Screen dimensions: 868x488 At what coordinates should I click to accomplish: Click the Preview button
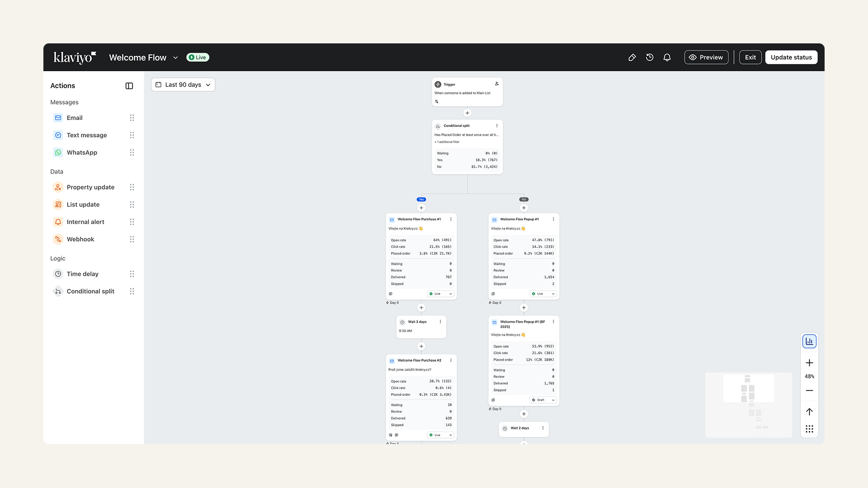(706, 57)
